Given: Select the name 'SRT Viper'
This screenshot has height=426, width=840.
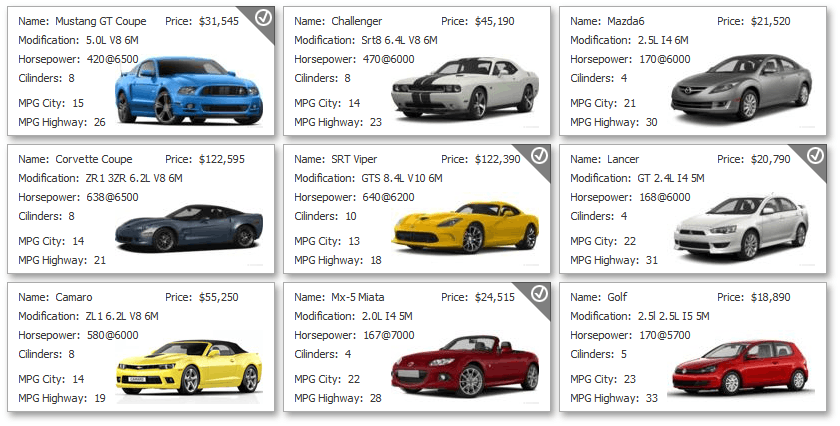Looking at the screenshot, I should 354,159.
